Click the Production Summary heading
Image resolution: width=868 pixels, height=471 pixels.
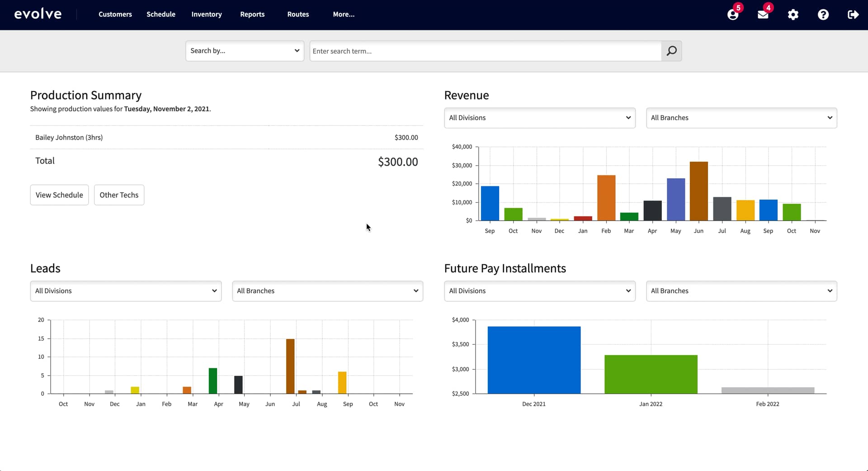[x=86, y=95]
